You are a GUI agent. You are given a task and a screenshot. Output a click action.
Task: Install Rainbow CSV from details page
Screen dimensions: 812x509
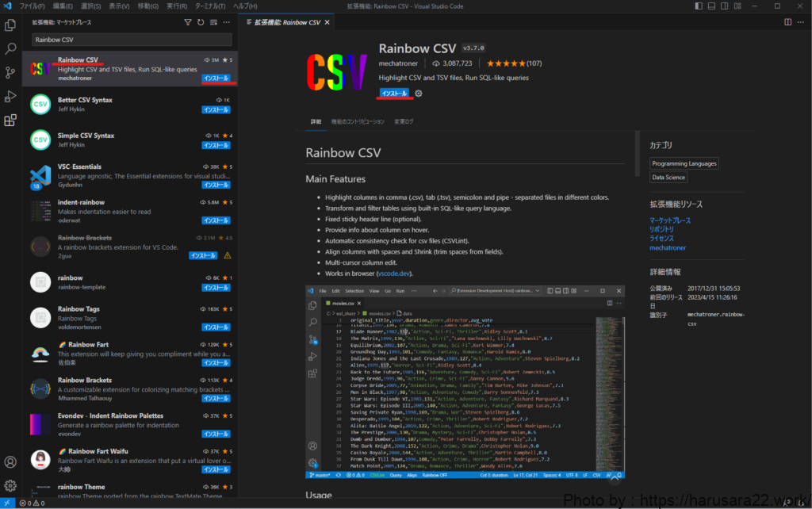[x=394, y=94]
